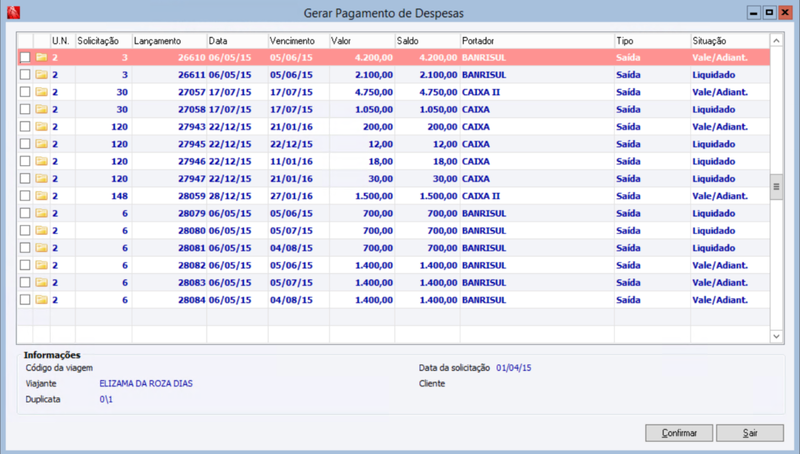Screen dimensions: 800x454
Task: Click the Situação column header
Action: pos(730,41)
